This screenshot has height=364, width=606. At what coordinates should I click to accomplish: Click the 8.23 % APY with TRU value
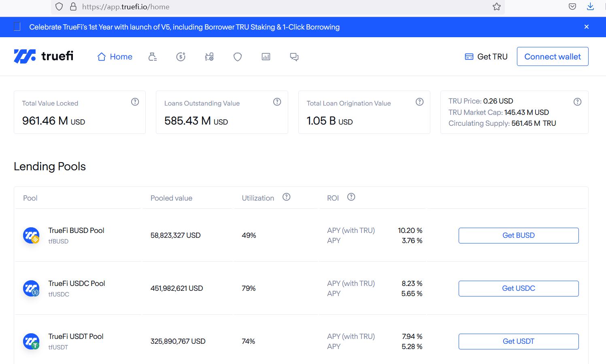(x=412, y=284)
